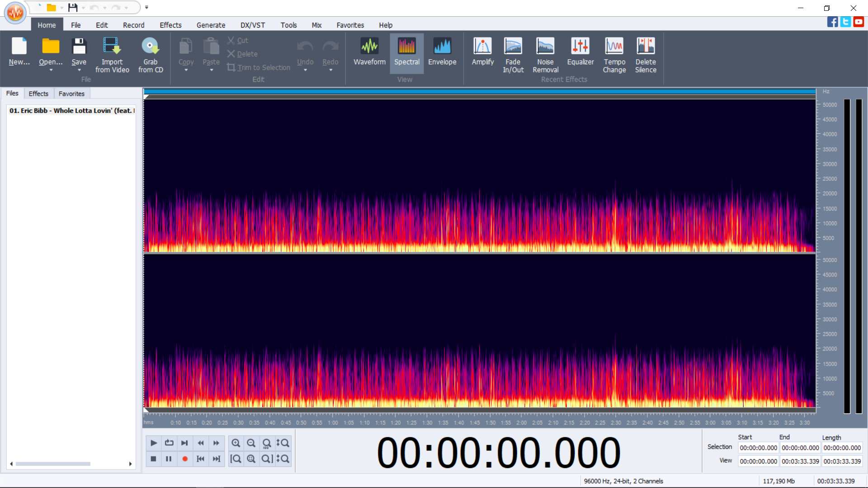Switch to the Favorites side panel tab
This screenshot has height=488, width=868.
pyautogui.click(x=71, y=94)
